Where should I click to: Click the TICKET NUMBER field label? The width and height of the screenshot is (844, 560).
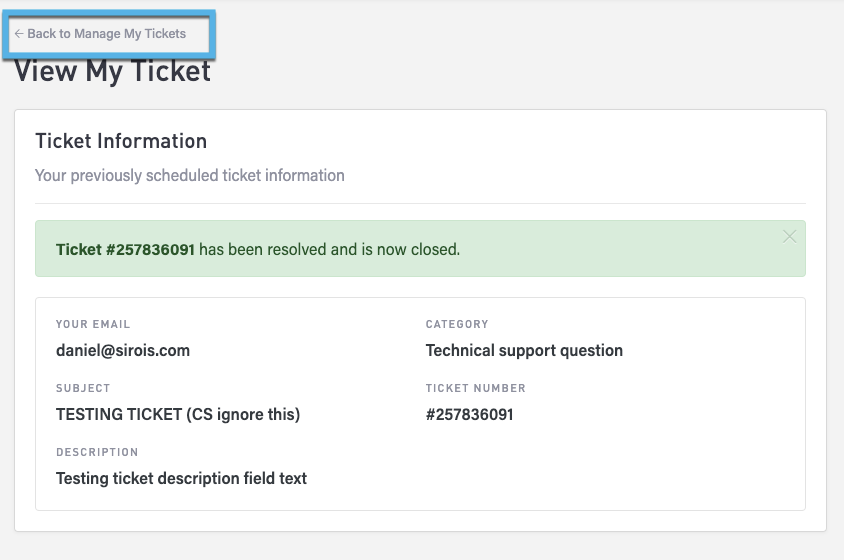[475, 388]
